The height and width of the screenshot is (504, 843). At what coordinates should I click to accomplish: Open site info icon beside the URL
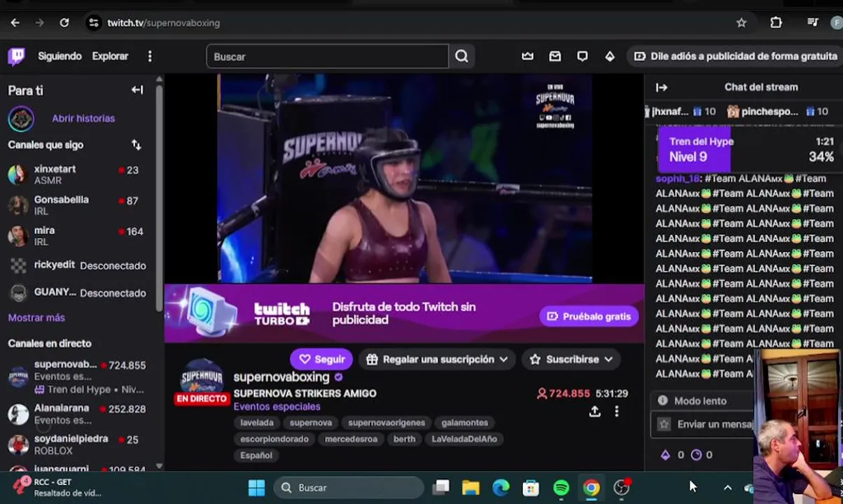pos(93,22)
